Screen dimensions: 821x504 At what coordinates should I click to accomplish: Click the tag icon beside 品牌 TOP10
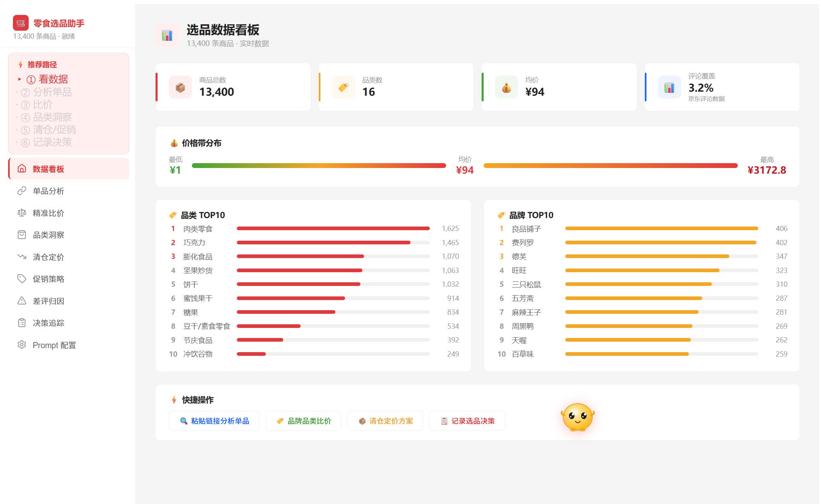(501, 215)
